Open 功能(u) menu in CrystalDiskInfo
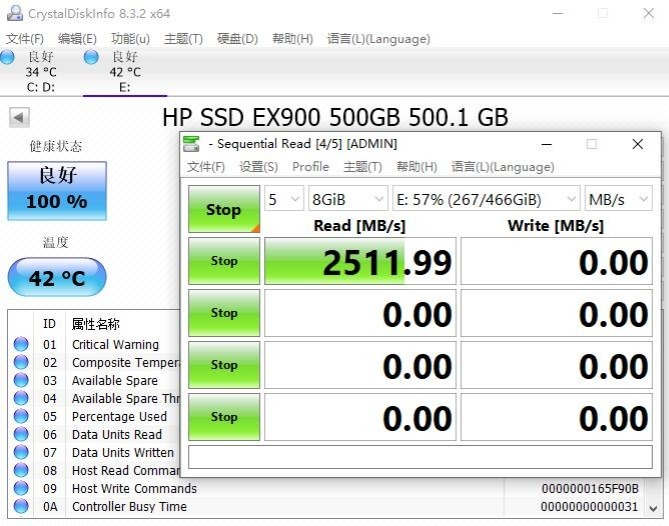Image resolution: width=669 pixels, height=526 pixels. coord(130,39)
